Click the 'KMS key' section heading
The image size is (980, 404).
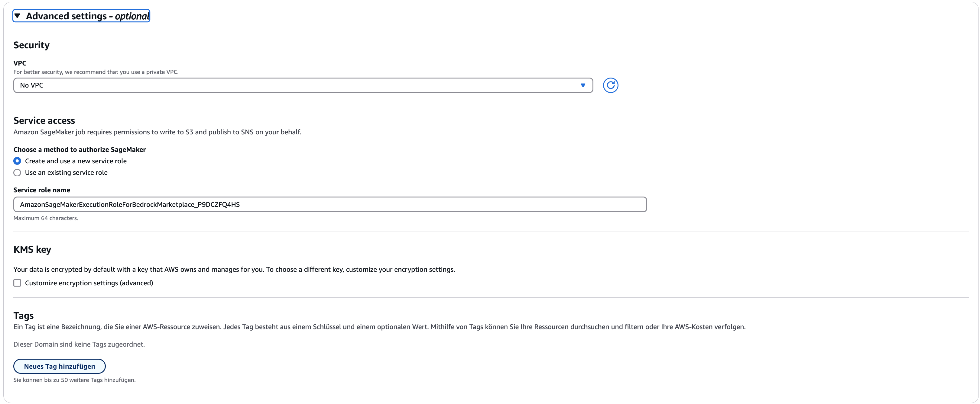[x=32, y=249]
